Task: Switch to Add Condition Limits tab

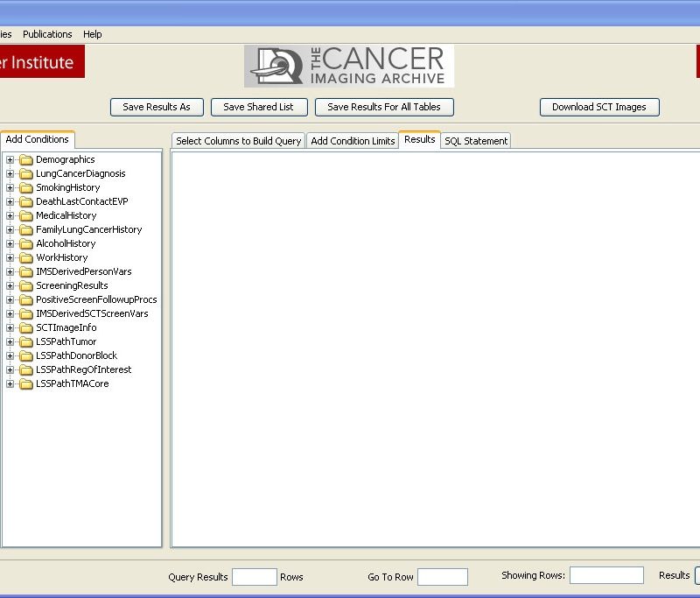Action: point(353,141)
